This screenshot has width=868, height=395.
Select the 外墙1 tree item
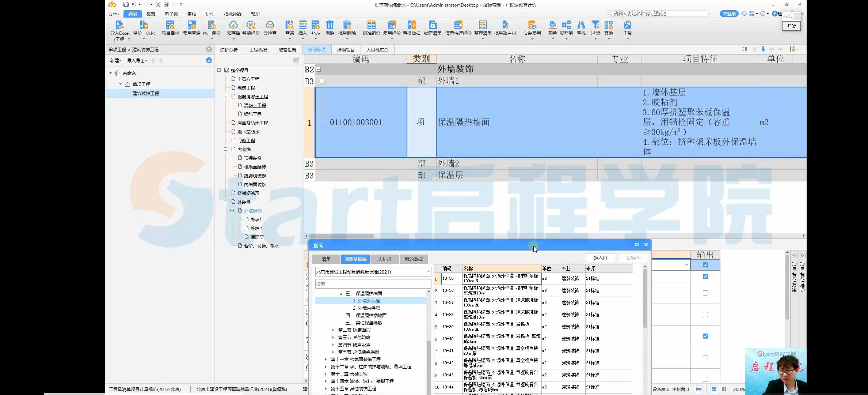coord(256,219)
